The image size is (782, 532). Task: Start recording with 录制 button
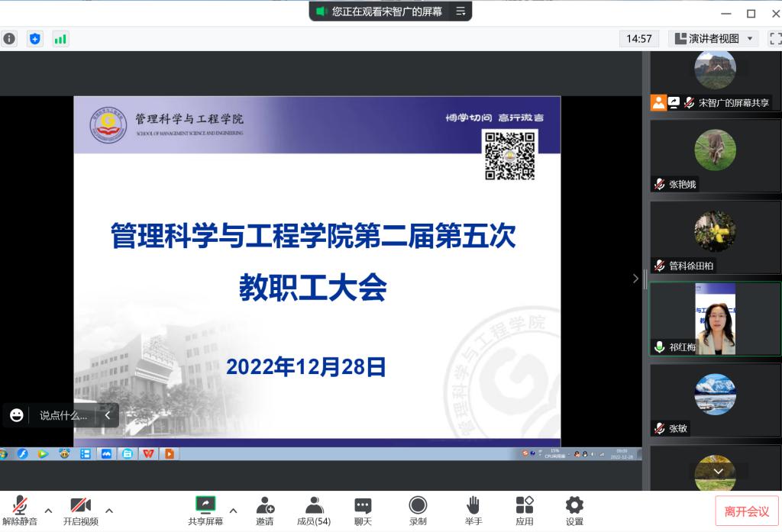[418, 510]
